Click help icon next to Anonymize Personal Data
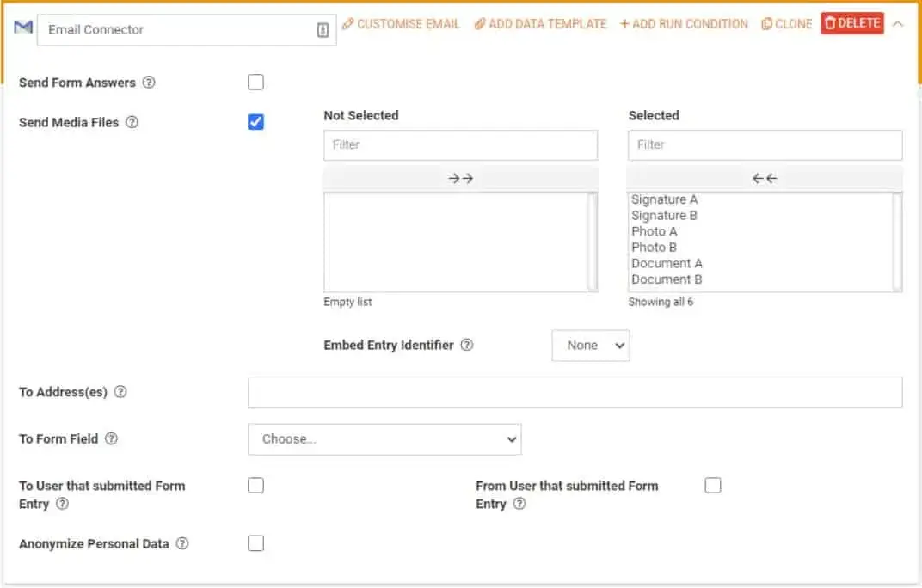 click(181, 544)
